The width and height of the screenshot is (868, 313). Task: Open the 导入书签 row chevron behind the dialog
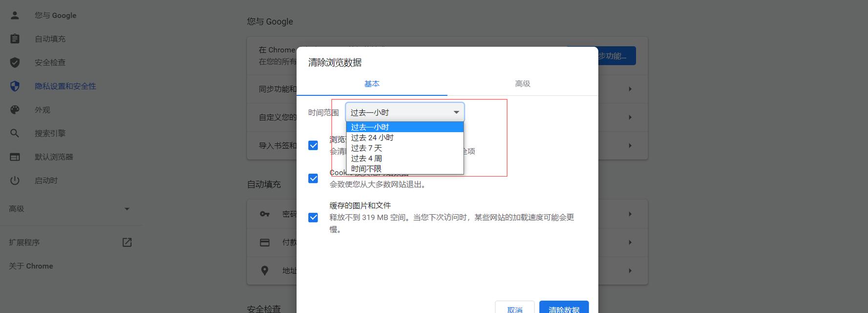[630, 146]
